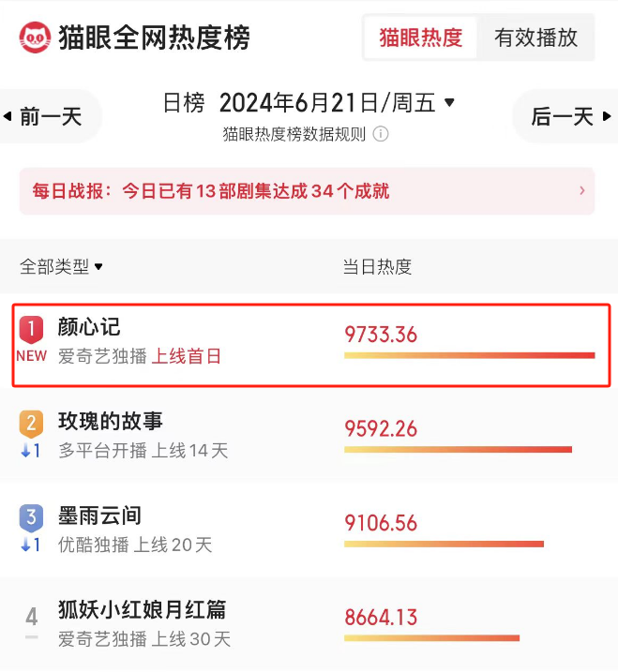Image resolution: width=618 pixels, height=672 pixels.
Task: Click the rank 2 gold badge icon
Action: [31, 424]
